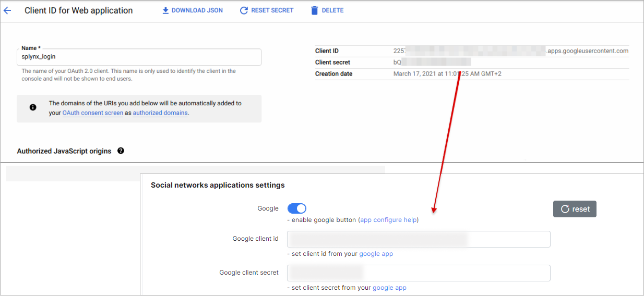Open help icon beside Authorized JavaScript origins
Viewport: 644px width, 296px height.
coord(121,151)
